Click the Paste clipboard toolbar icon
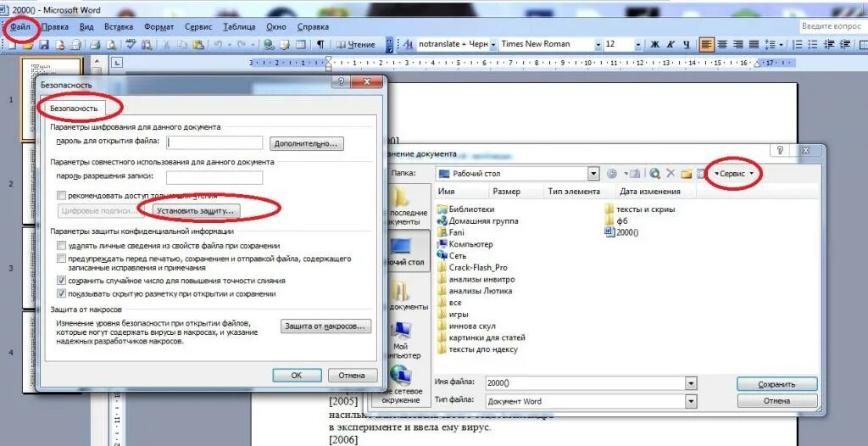This screenshot has width=868, height=446. coord(198,45)
